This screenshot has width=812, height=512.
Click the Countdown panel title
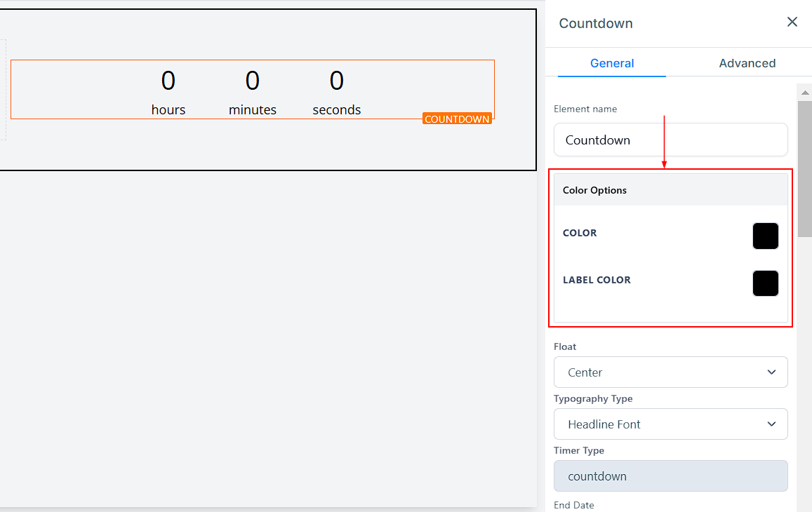[x=595, y=23]
